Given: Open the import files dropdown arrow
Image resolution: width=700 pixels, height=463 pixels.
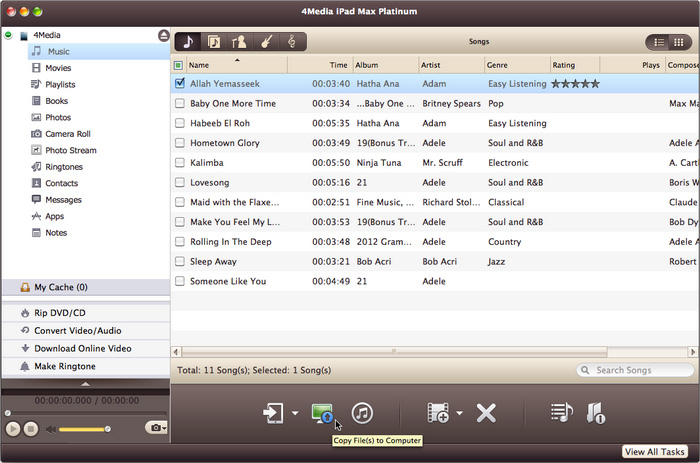Looking at the screenshot, I should (295, 413).
